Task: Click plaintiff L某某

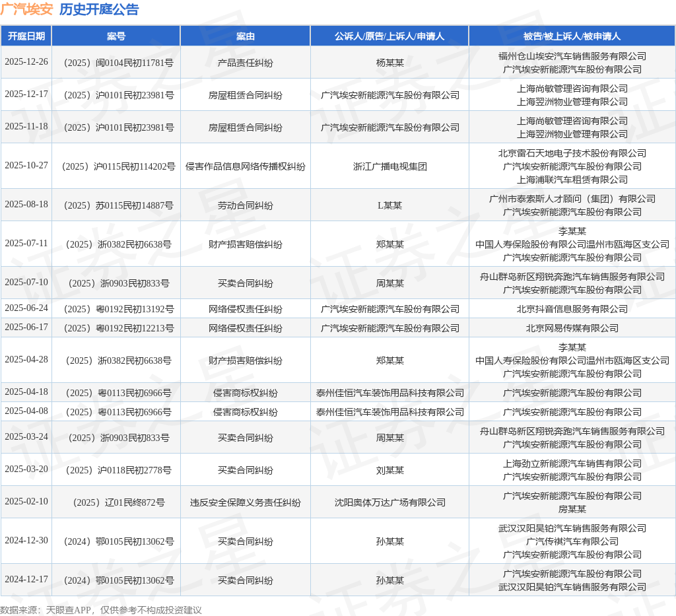Action: coord(389,205)
